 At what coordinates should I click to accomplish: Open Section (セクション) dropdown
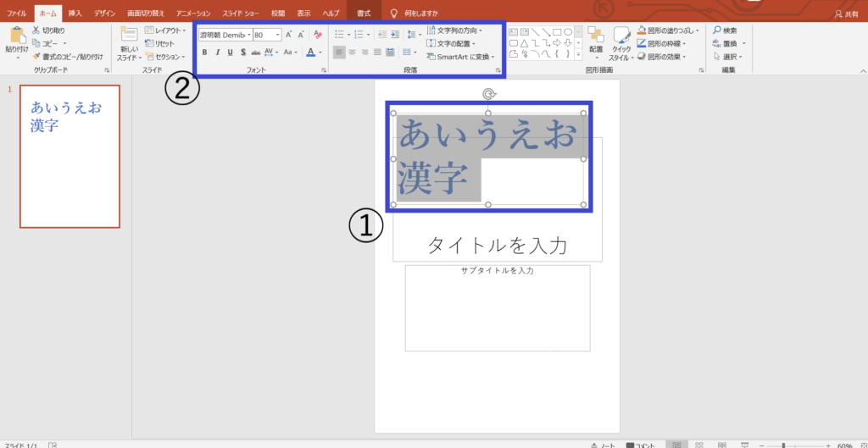click(165, 57)
